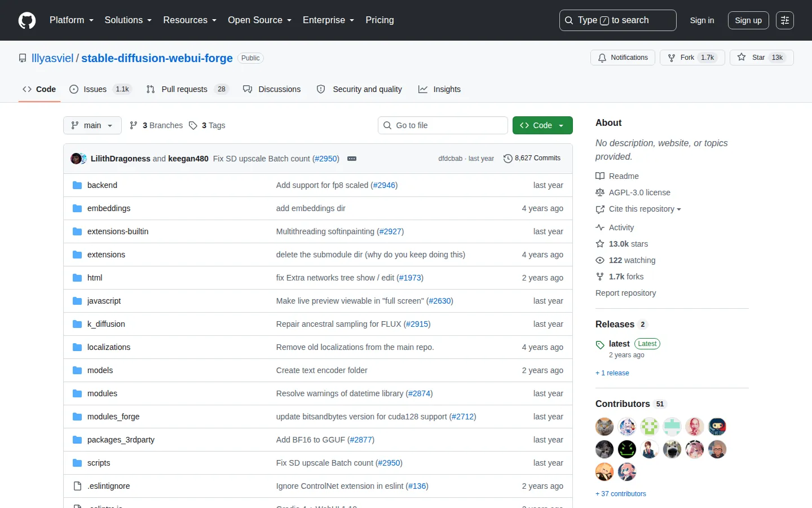This screenshot has height=508, width=812.
Task: Open the Enterprise menu
Action: click(x=329, y=20)
